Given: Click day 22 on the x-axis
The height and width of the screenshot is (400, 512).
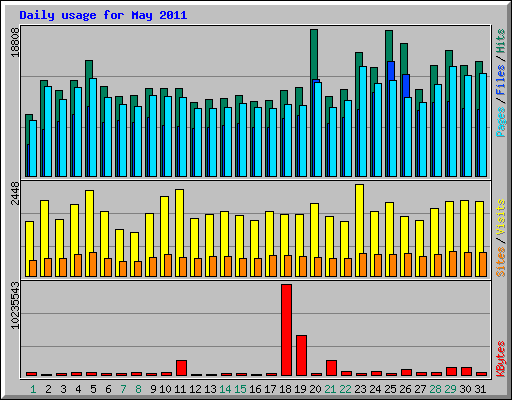Looking at the screenshot, I should coord(345,389).
